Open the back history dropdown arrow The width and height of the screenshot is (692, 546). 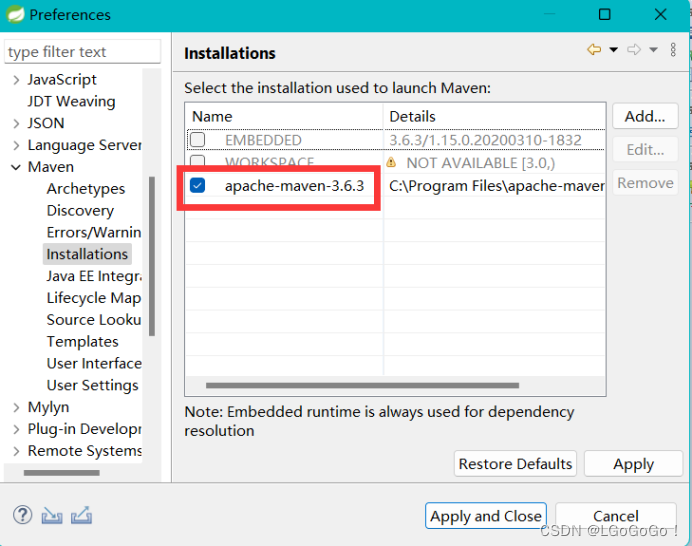613,50
